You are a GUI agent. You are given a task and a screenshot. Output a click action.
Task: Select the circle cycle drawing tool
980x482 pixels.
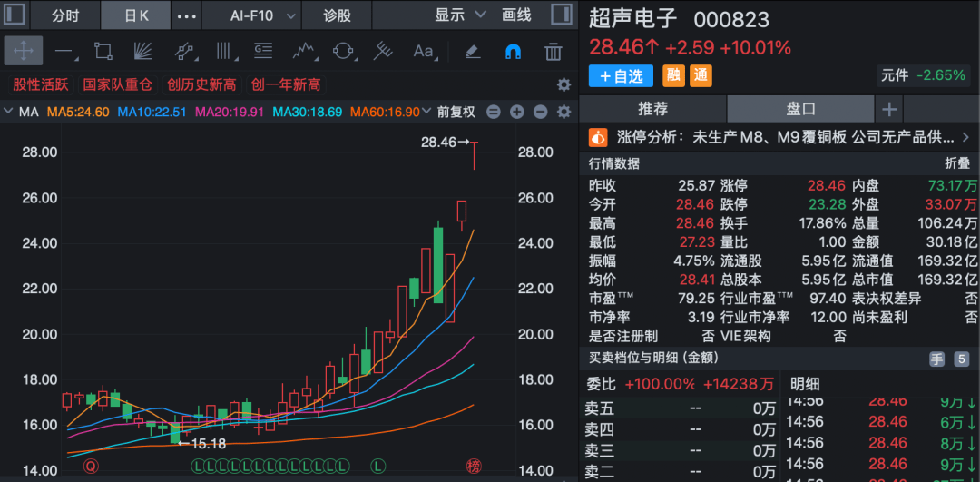(x=343, y=51)
